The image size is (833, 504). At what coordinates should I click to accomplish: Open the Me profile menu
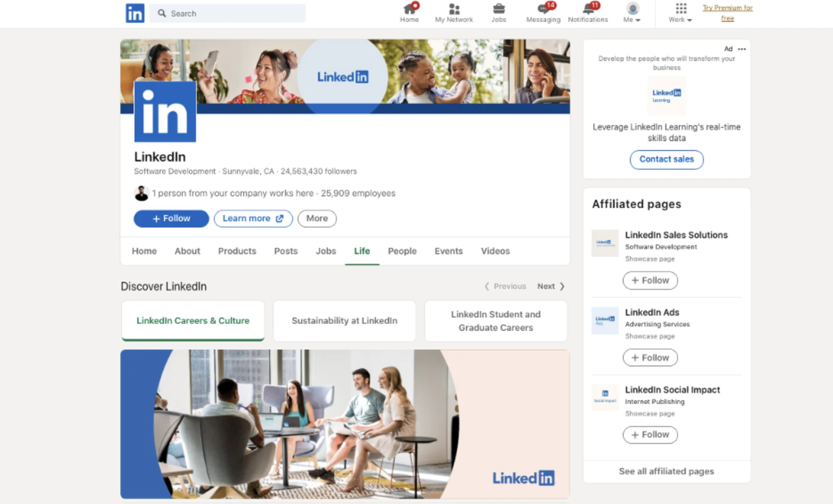pos(632,13)
